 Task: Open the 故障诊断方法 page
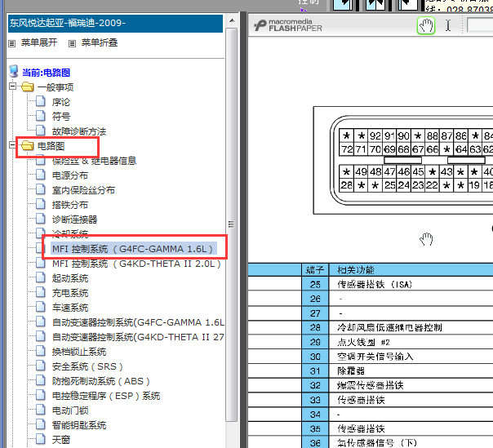pos(79,131)
